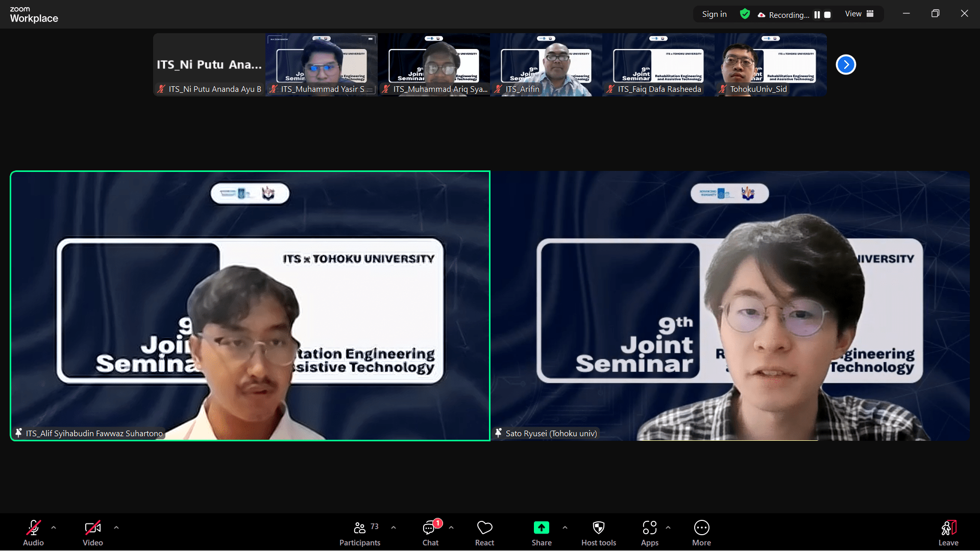This screenshot has width=980, height=551.
Task: Select ITS_Arifin's video thumbnail
Action: tap(545, 64)
